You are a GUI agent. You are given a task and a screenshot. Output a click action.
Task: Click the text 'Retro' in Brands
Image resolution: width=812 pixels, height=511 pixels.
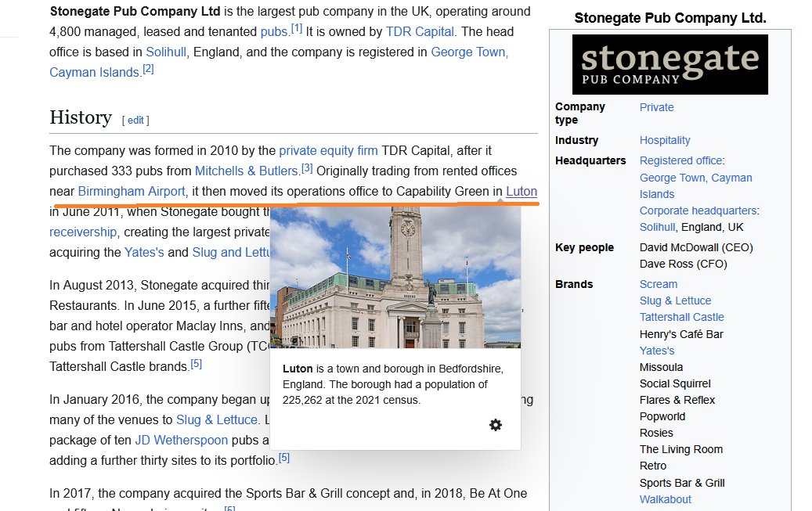652,466
